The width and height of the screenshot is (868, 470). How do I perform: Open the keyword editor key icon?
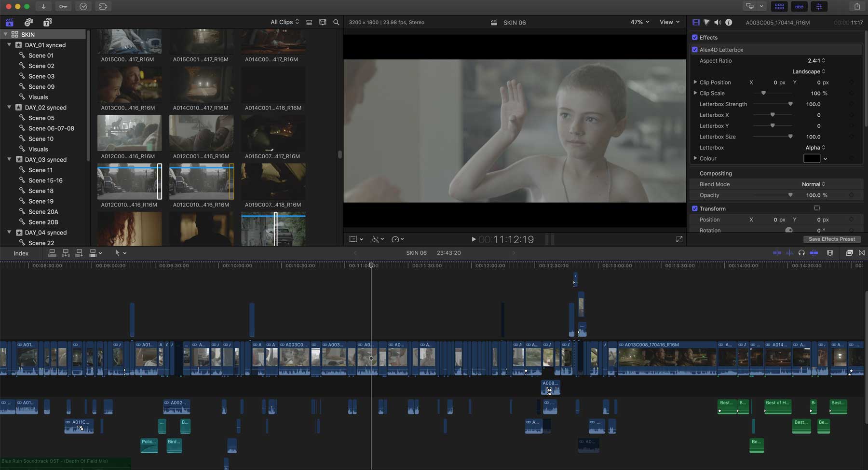[63, 6]
